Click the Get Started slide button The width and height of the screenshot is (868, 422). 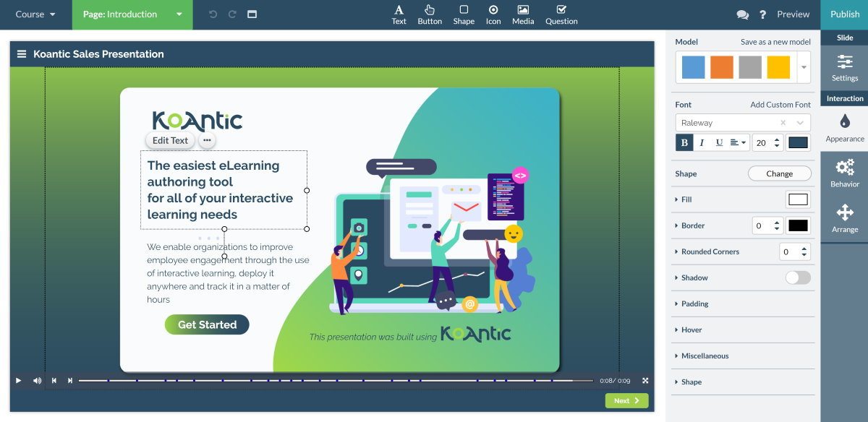click(207, 324)
